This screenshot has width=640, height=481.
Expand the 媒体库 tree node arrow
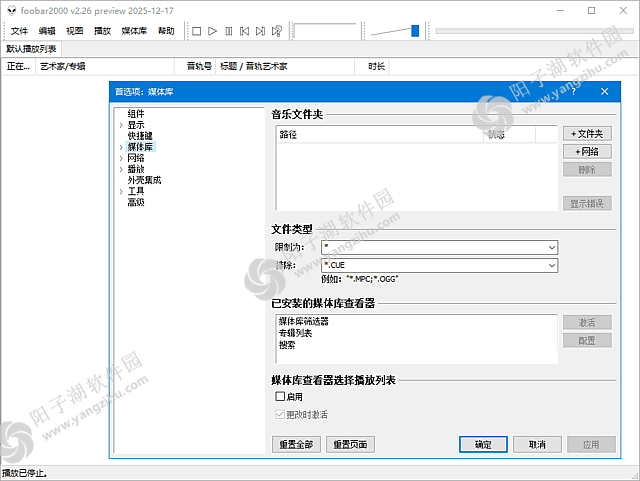121,147
